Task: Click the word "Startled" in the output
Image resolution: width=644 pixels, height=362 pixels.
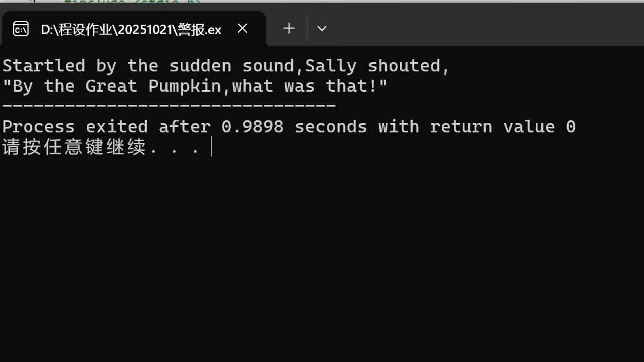Action: tap(44, 66)
